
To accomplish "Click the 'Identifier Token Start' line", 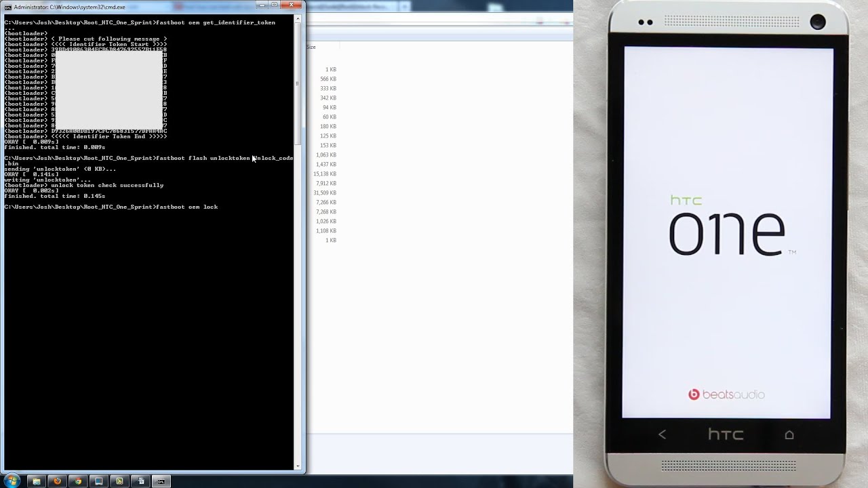I will [x=85, y=44].
